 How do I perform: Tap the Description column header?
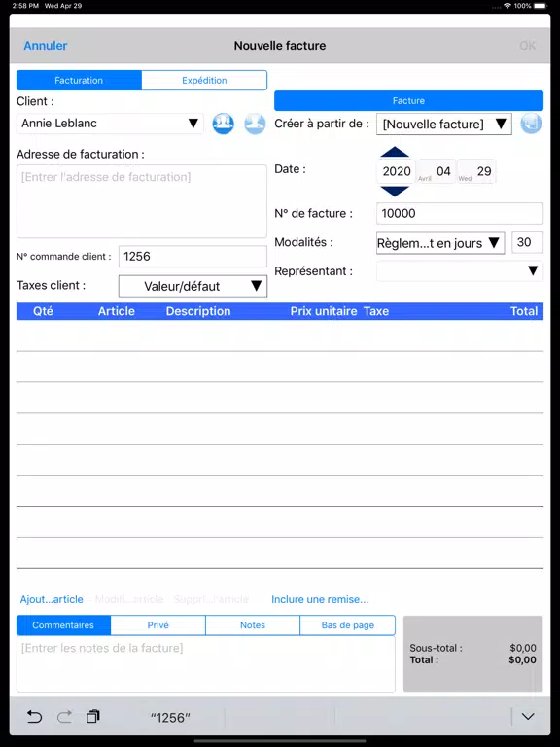coord(198,311)
